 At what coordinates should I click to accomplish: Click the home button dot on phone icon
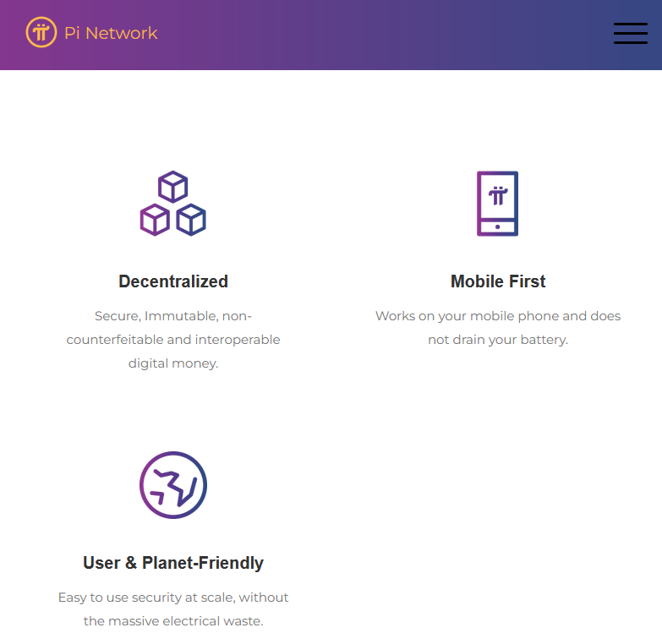tap(497, 227)
